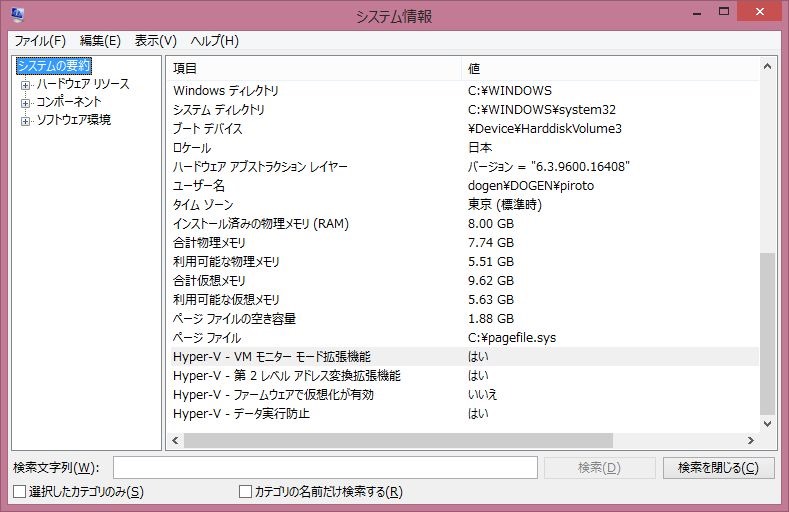The image size is (789, 512).
Task: Click the horizontal scrollbar right arrow
Action: click(x=750, y=440)
